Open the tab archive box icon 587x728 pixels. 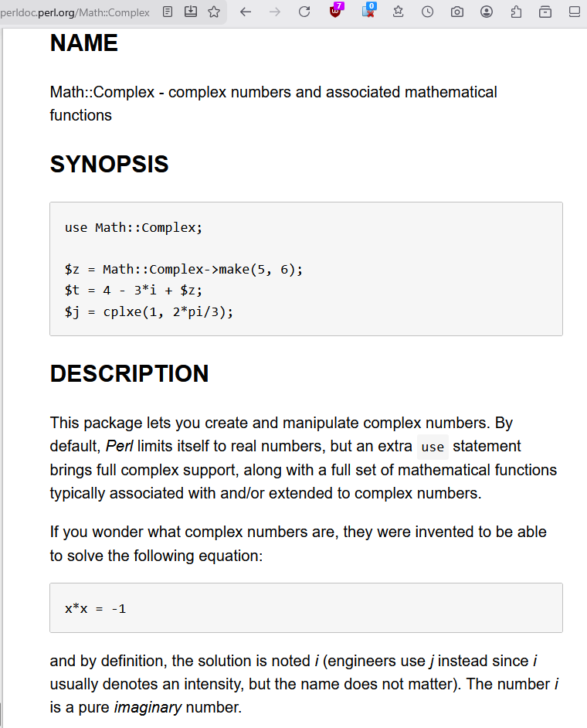click(545, 12)
